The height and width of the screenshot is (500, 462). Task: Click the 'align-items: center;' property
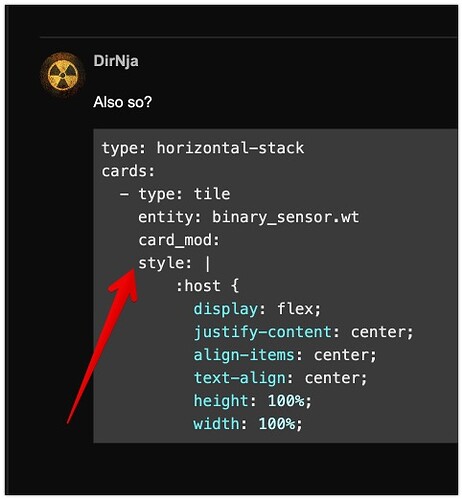pyautogui.click(x=285, y=355)
